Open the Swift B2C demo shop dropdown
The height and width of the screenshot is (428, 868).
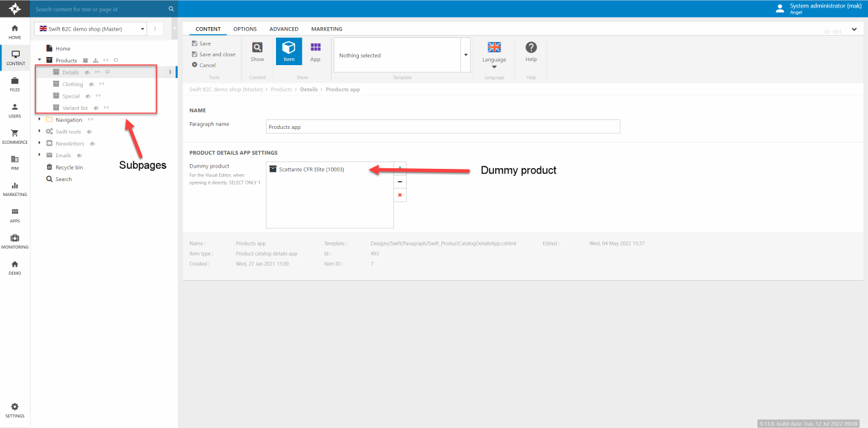click(x=90, y=28)
